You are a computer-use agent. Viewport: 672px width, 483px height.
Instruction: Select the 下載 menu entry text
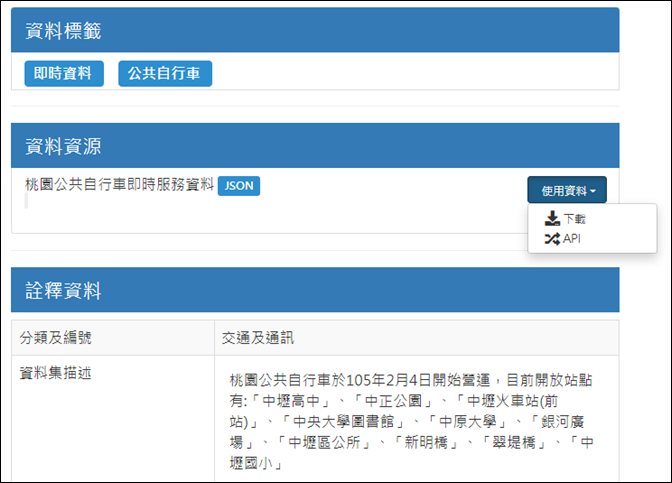point(574,219)
